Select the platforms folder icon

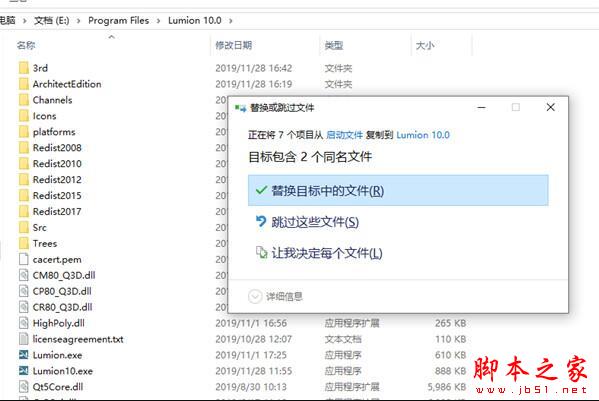[24, 132]
